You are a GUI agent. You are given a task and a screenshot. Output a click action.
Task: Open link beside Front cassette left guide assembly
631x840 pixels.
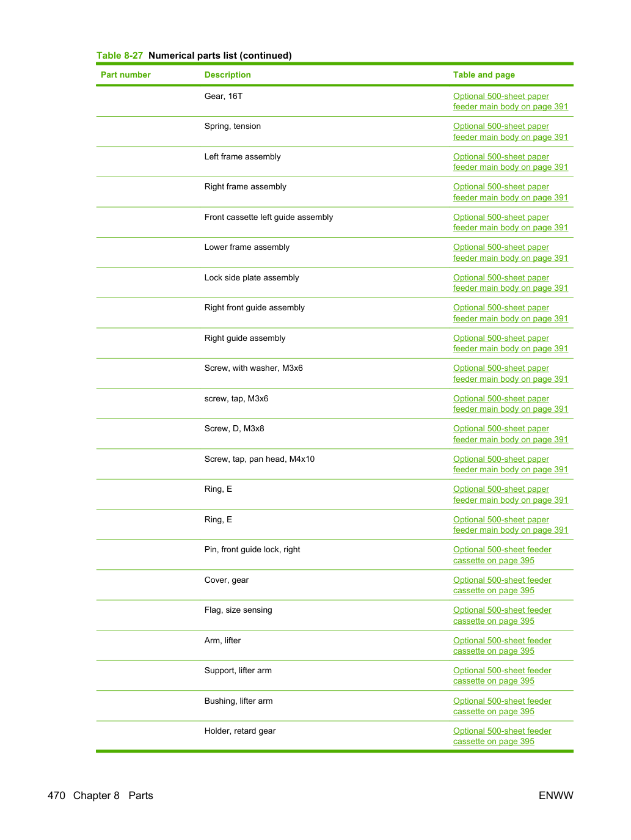tap(510, 222)
